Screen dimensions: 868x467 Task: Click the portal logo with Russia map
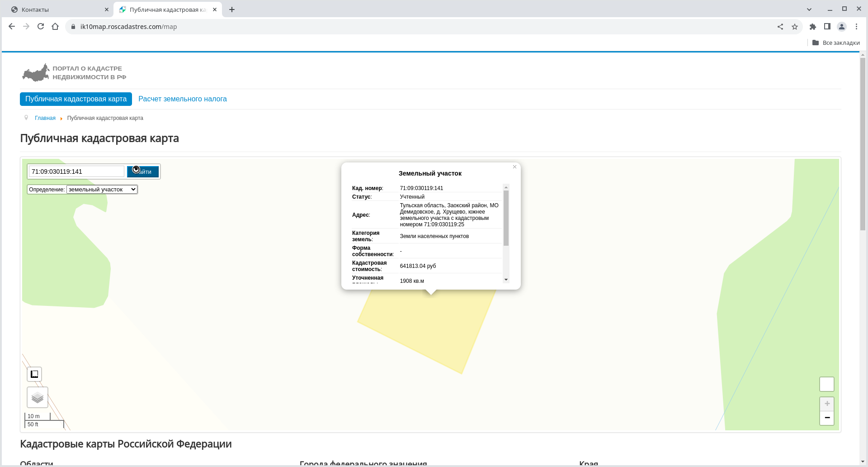coord(36,73)
